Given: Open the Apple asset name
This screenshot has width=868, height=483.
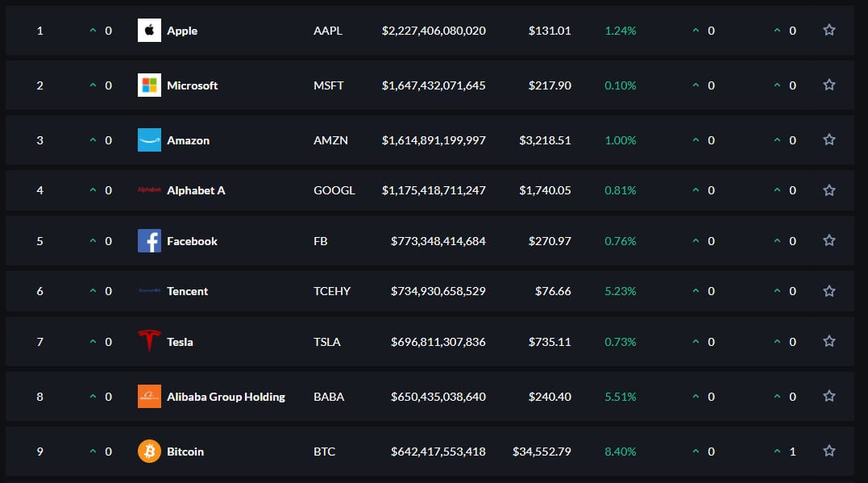Looking at the screenshot, I should [182, 31].
